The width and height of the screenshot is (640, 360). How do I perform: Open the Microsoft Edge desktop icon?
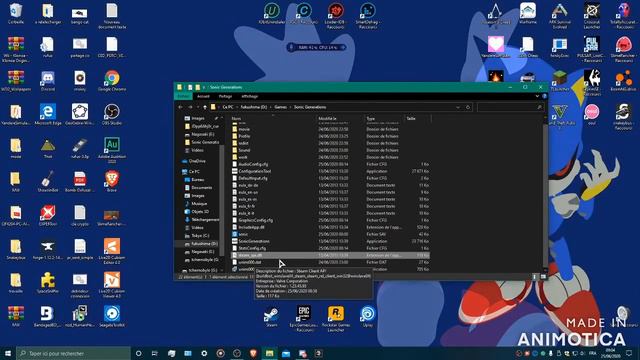point(48,114)
